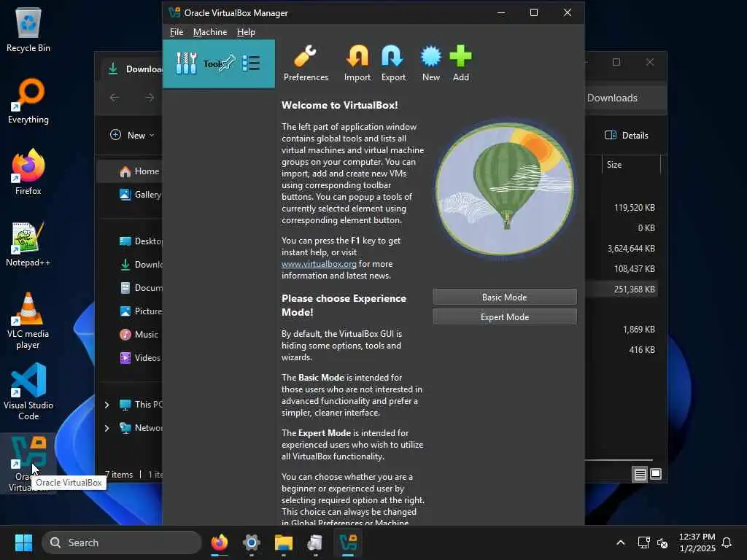Open the Machine menu
The height and width of the screenshot is (560, 747).
[x=209, y=32]
